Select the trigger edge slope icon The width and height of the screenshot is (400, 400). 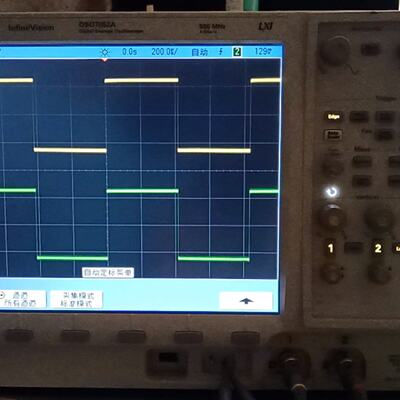click(x=220, y=52)
